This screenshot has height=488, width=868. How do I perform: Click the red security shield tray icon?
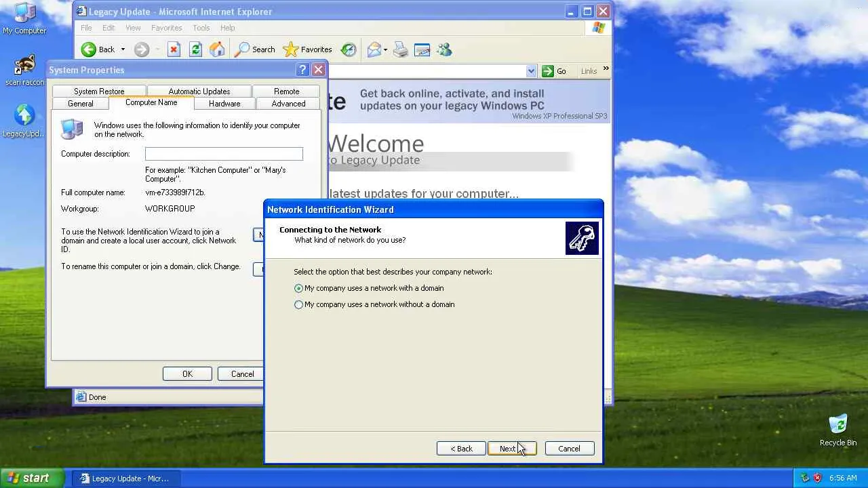(x=817, y=478)
